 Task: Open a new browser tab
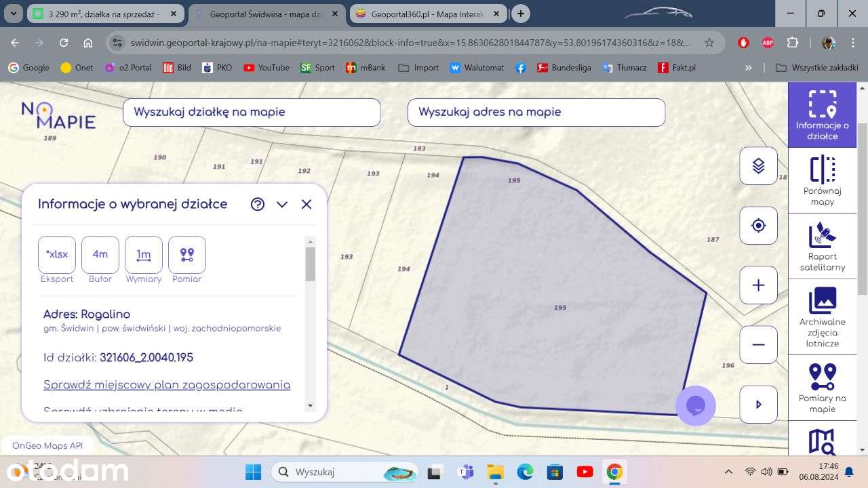tap(521, 14)
